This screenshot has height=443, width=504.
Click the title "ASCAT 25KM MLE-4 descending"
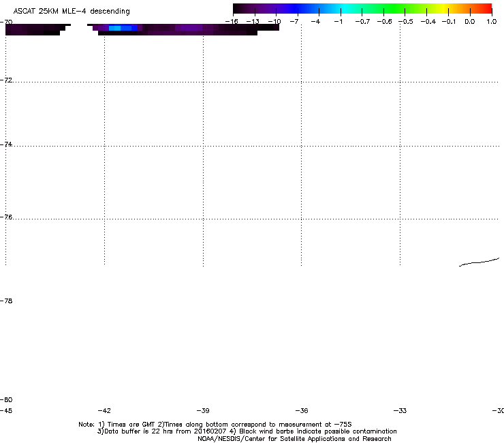[72, 12]
